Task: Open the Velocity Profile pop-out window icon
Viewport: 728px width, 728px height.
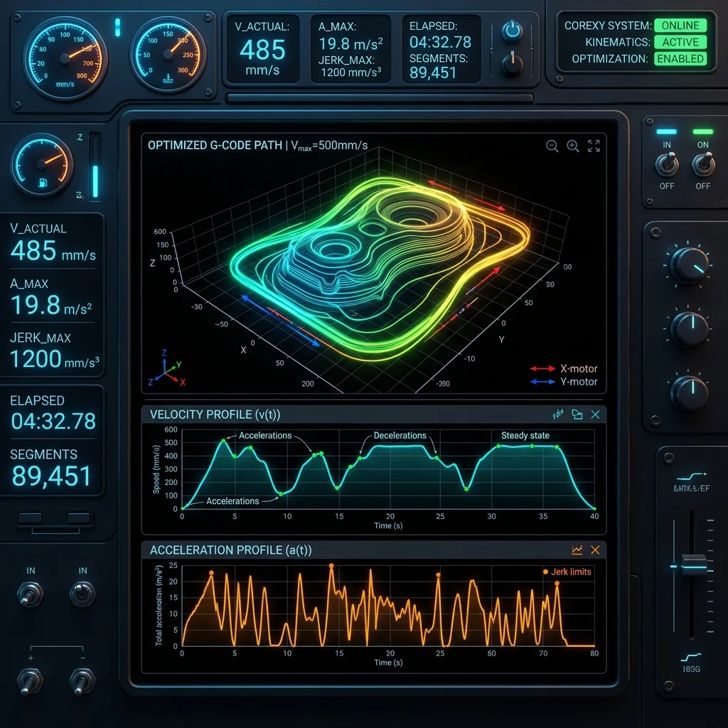Action: click(577, 414)
